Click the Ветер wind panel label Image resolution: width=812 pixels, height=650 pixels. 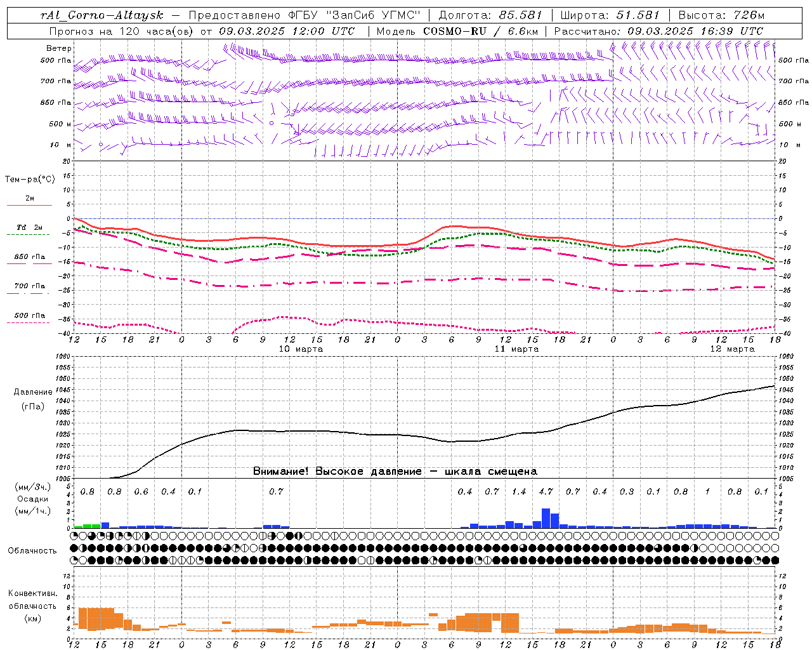pyautogui.click(x=58, y=48)
